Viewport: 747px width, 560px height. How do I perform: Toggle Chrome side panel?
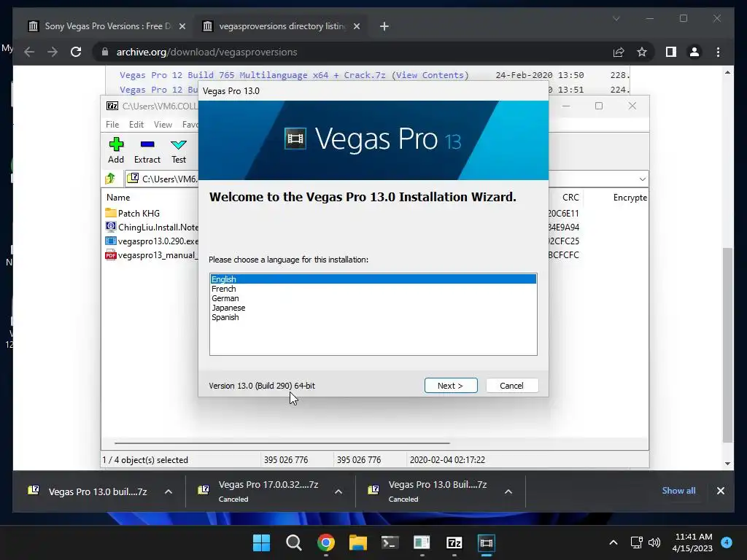(x=671, y=52)
